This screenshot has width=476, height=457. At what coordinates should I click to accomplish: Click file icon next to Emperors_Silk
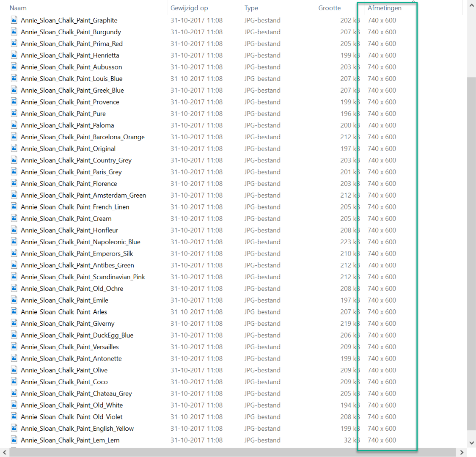(14, 253)
